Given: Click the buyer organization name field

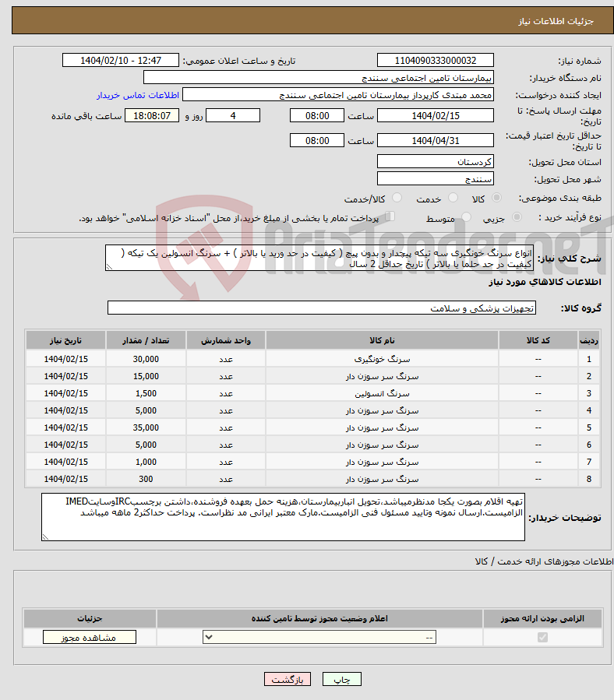Looking at the screenshot, I should (319, 78).
